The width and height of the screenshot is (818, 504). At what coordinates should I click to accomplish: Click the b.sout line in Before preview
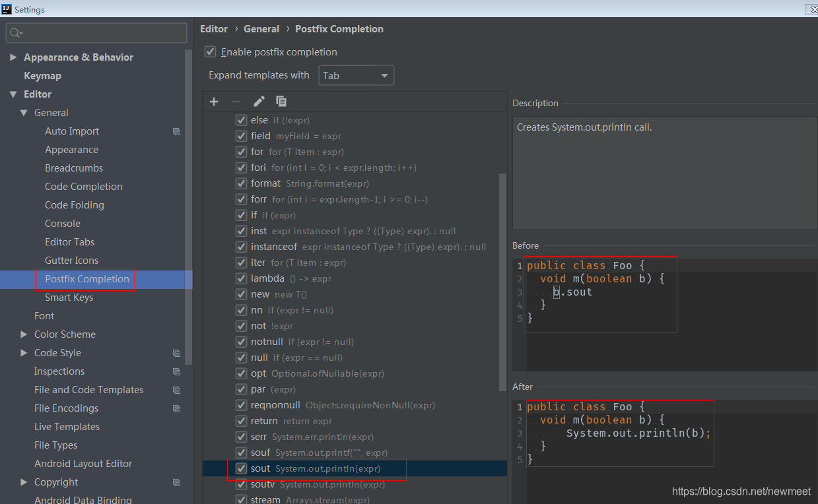[572, 292]
